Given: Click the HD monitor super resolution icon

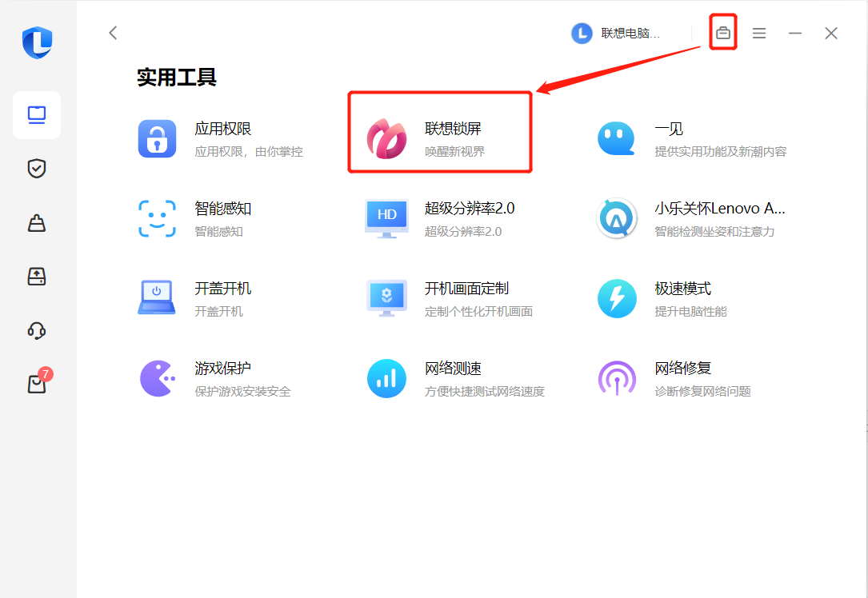Looking at the screenshot, I should point(387,218).
